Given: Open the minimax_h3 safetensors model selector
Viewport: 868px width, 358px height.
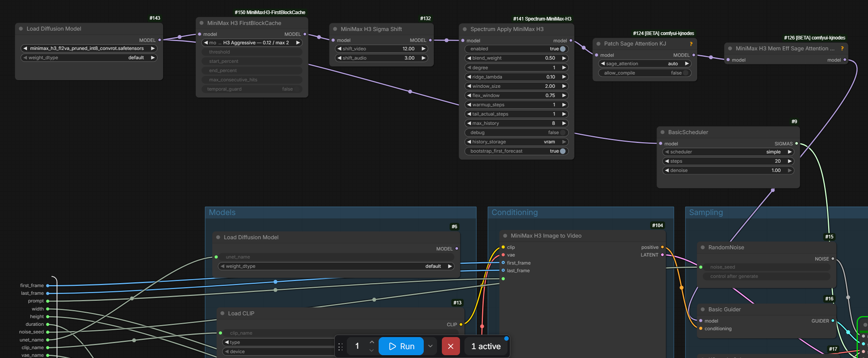Looking at the screenshot, I should [x=89, y=48].
